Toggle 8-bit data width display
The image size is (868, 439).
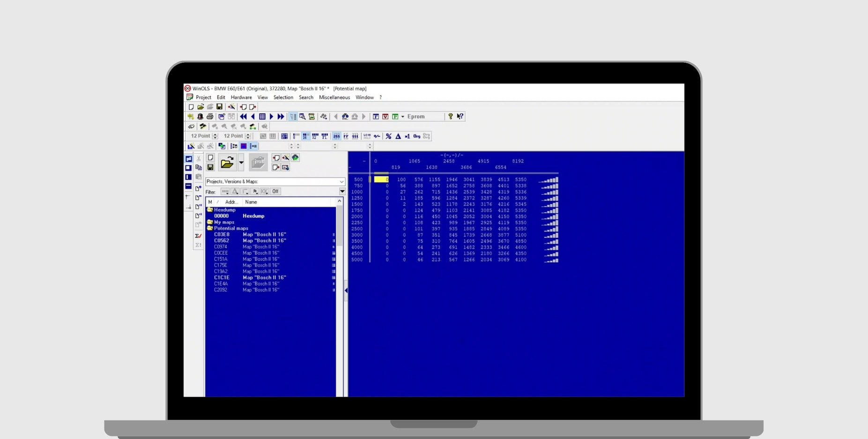click(x=296, y=136)
